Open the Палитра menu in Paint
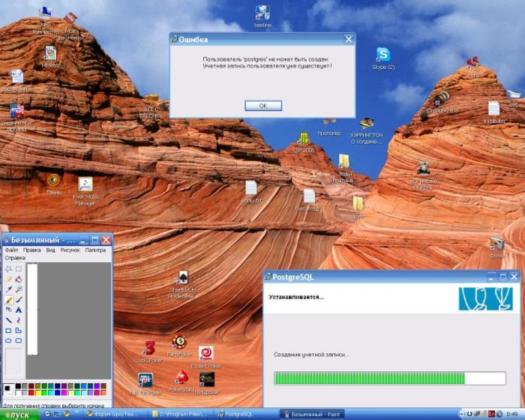The height and width of the screenshot is (420, 525). pos(95,250)
